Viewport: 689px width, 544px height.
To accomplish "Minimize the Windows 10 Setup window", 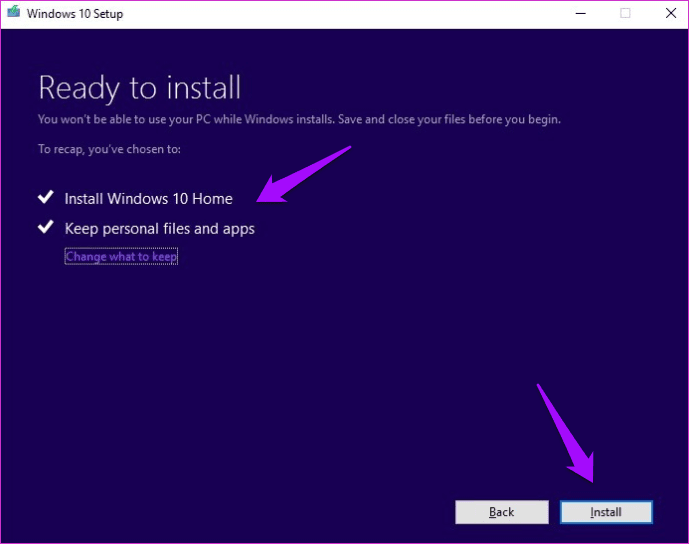I will pyautogui.click(x=580, y=14).
